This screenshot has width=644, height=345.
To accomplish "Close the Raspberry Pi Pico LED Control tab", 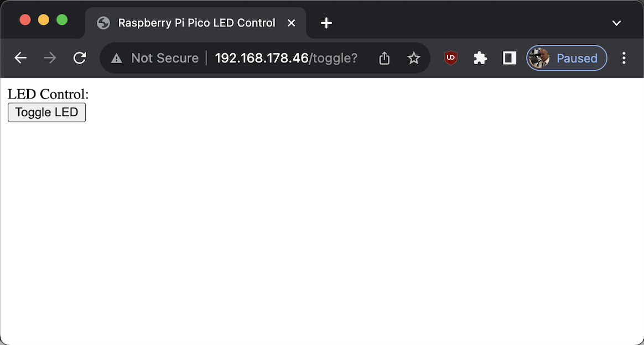I will coord(291,23).
